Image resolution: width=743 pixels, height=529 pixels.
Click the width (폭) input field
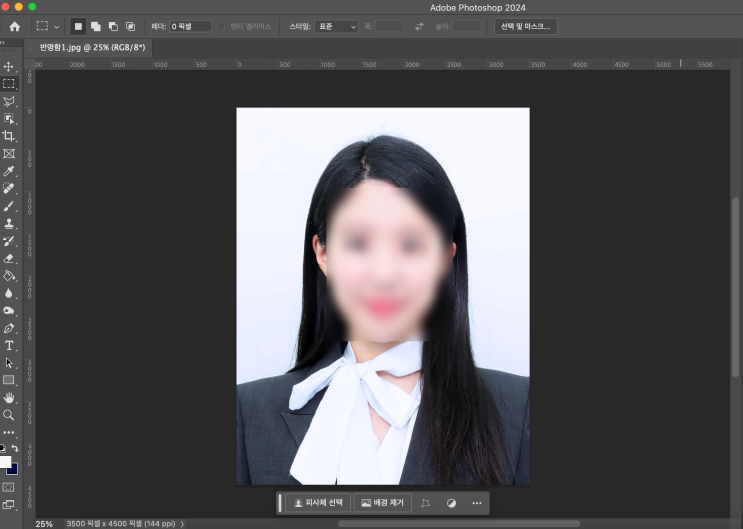(389, 27)
